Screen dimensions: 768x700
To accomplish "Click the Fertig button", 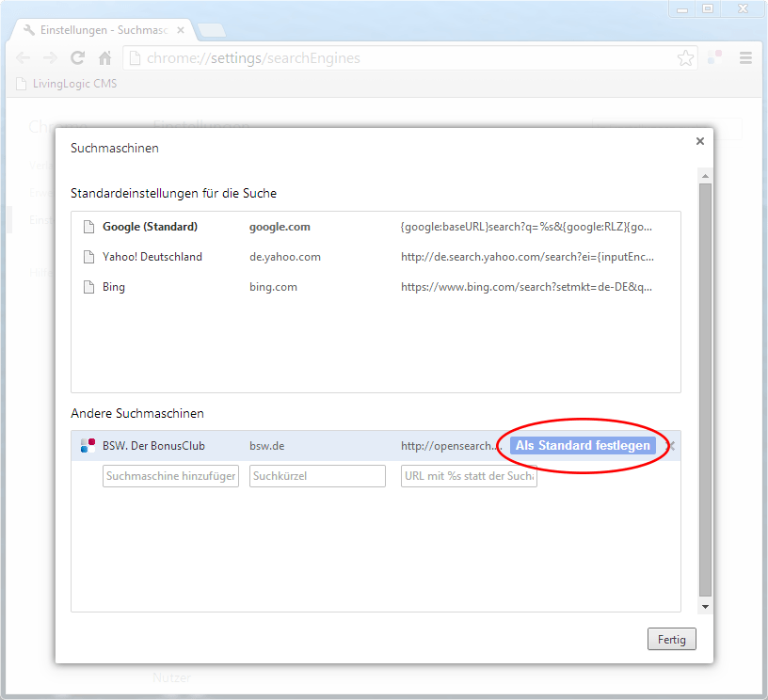I will (x=671, y=639).
